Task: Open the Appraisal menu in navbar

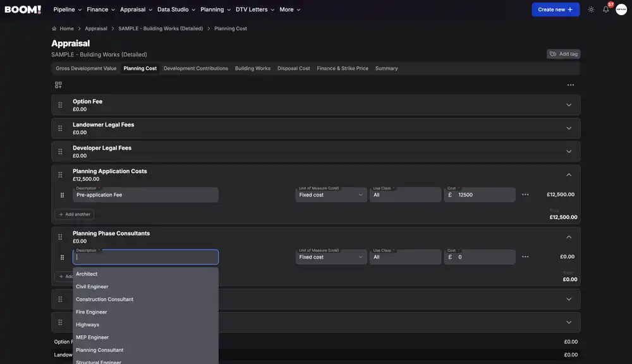Action: pyautogui.click(x=136, y=9)
